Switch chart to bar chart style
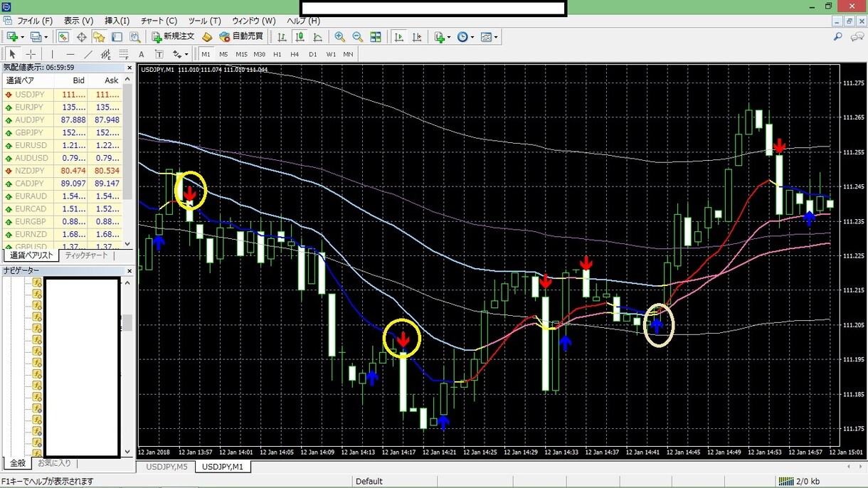 tap(282, 37)
